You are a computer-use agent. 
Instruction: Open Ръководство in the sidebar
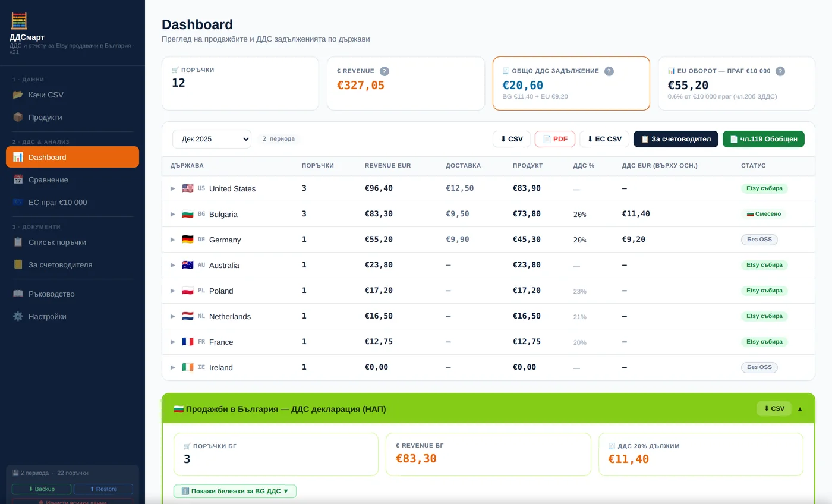[x=73, y=294]
